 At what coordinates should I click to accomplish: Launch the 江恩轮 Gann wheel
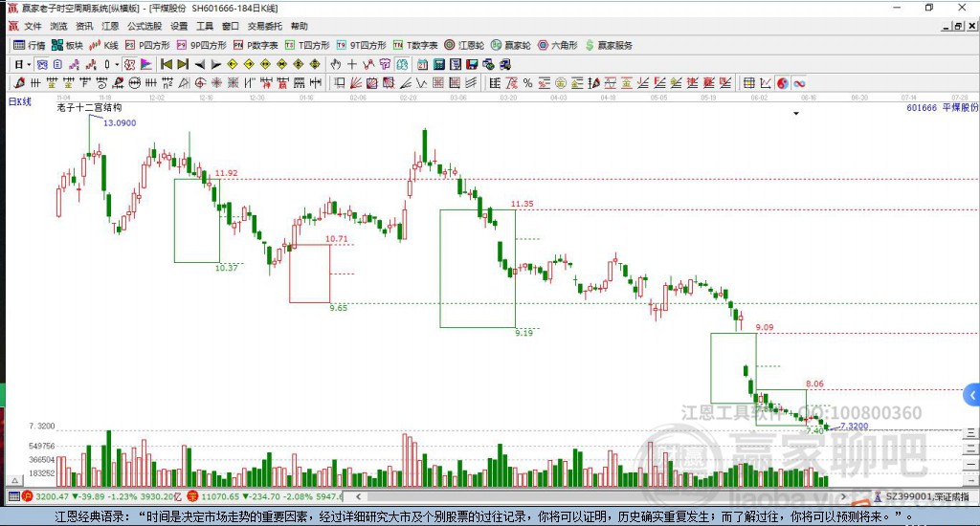[x=464, y=45]
